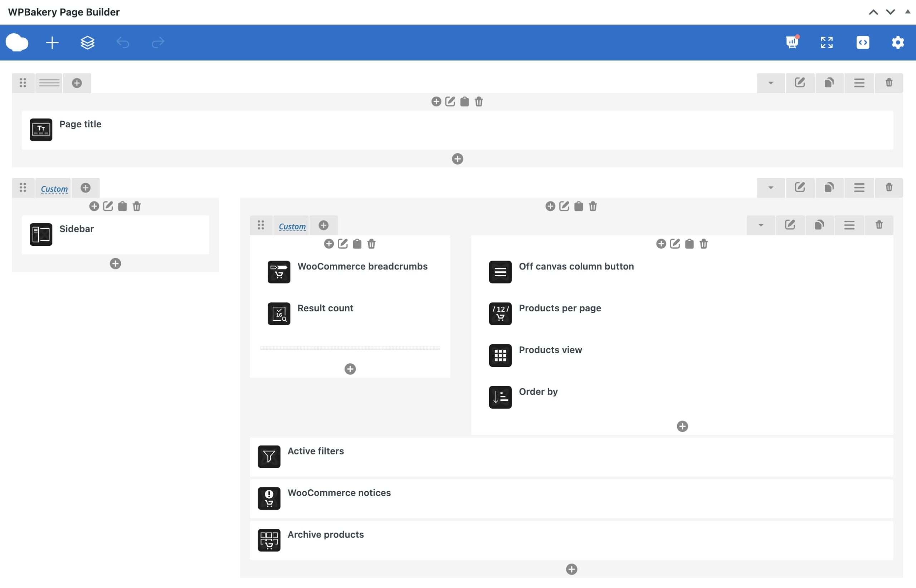Collapse the second Custom row toggle arrow

771,188
